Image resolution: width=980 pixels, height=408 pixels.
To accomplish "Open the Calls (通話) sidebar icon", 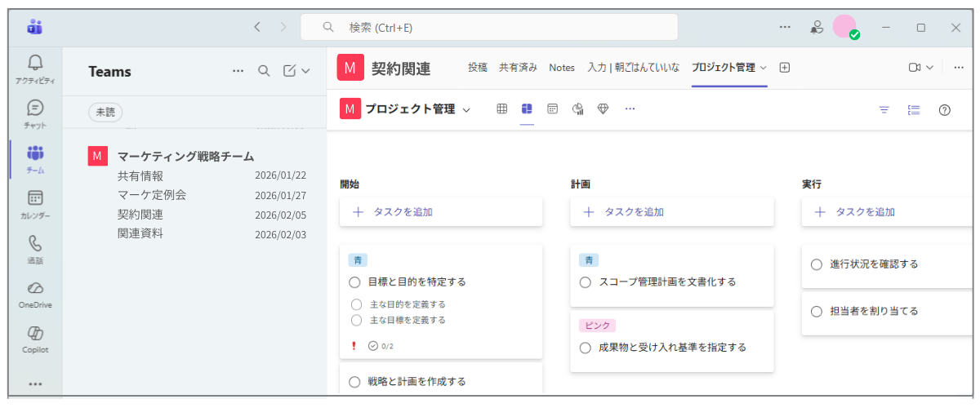I will point(35,249).
